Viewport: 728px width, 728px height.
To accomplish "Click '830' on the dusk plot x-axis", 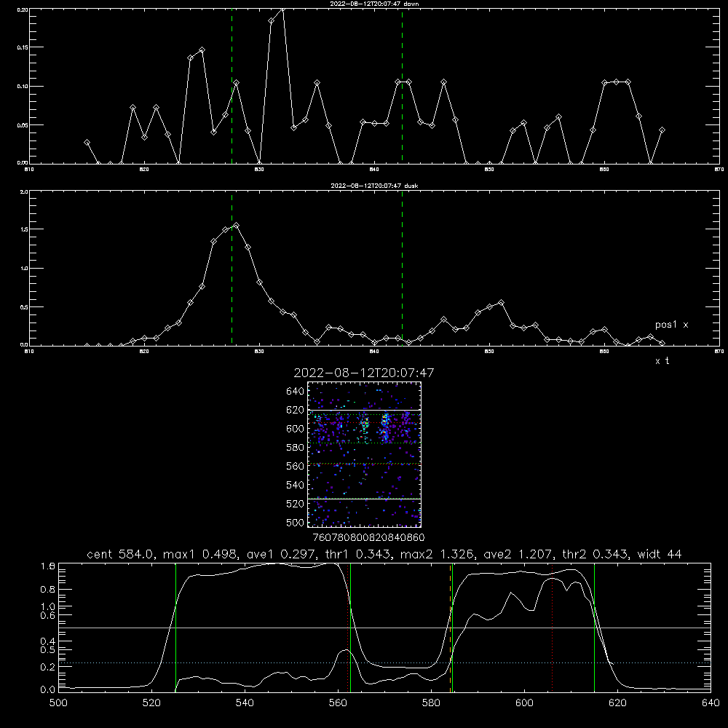I will tap(259, 352).
